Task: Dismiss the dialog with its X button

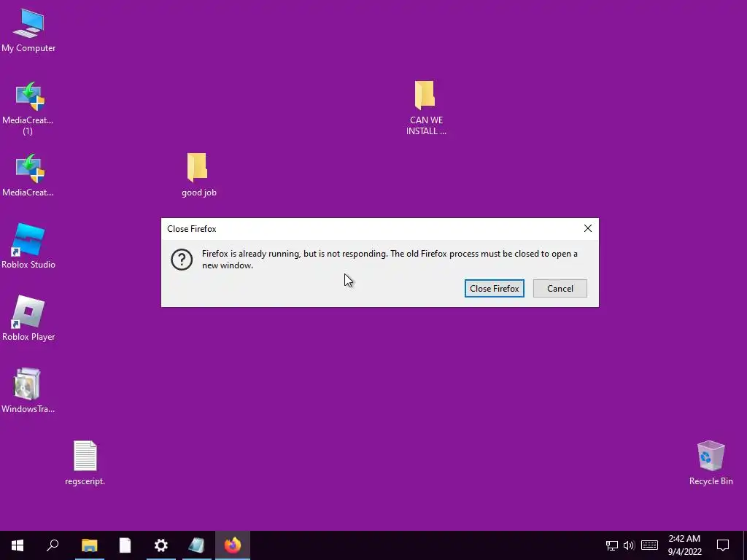Action: [587, 228]
